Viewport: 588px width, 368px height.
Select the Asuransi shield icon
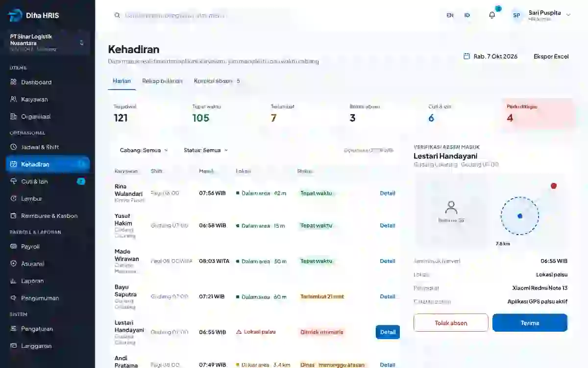pyautogui.click(x=14, y=263)
